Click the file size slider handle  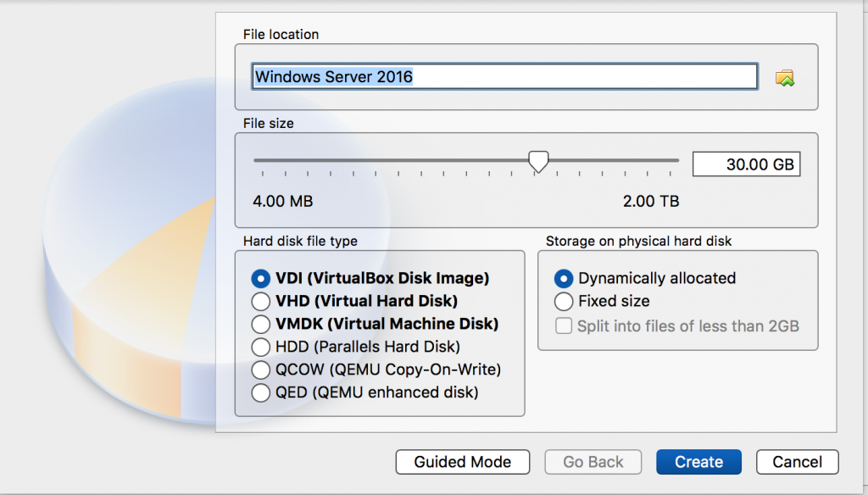[539, 161]
